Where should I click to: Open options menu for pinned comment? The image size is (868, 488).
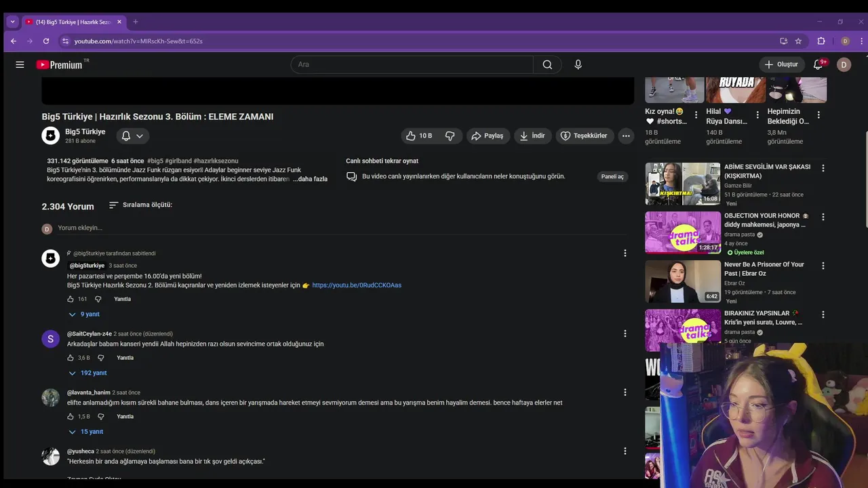pos(625,253)
